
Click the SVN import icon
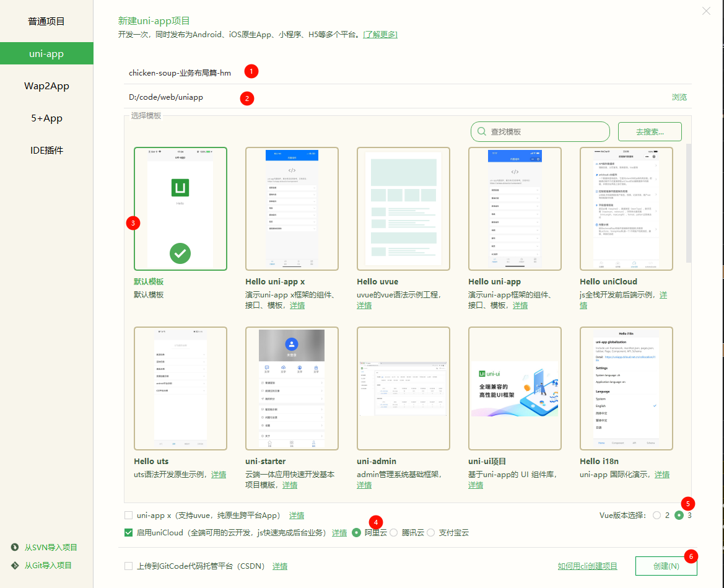tap(15, 547)
